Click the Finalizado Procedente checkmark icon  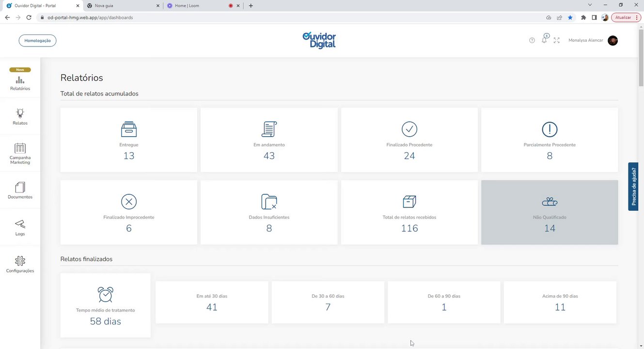pyautogui.click(x=409, y=129)
